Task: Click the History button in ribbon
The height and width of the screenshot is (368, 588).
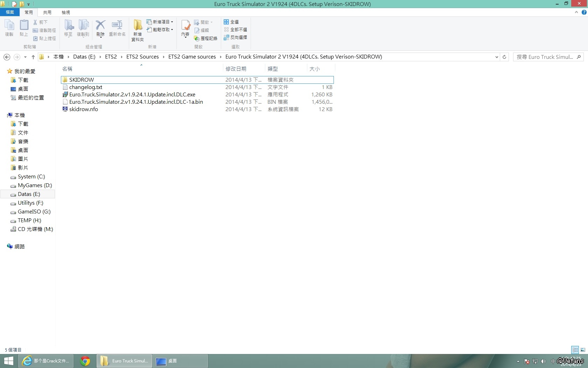Action: point(206,39)
